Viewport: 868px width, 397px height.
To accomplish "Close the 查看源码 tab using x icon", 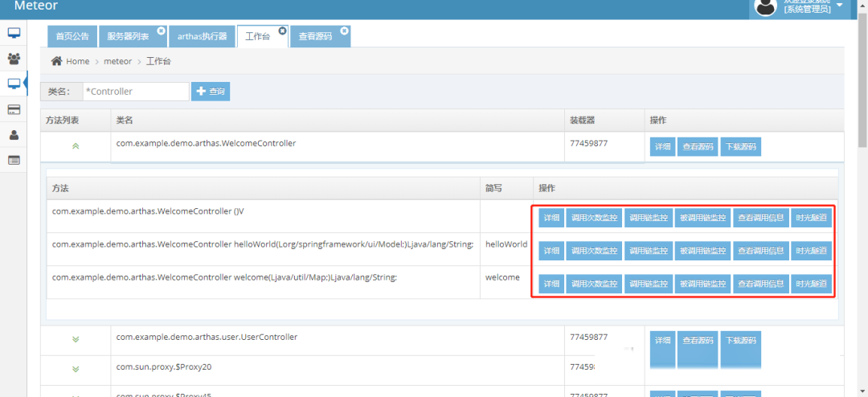I will tap(344, 31).
